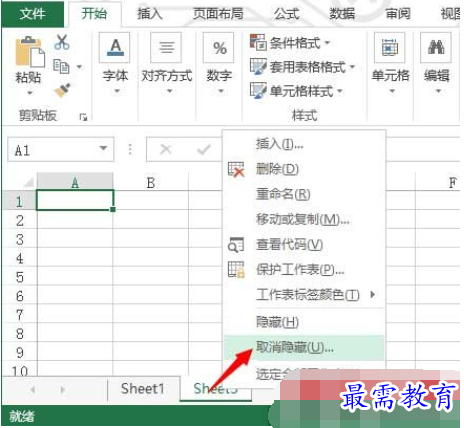Open the 单元格 cells group icon
Image resolution: width=464 pixels, height=428 pixels.
[390, 48]
